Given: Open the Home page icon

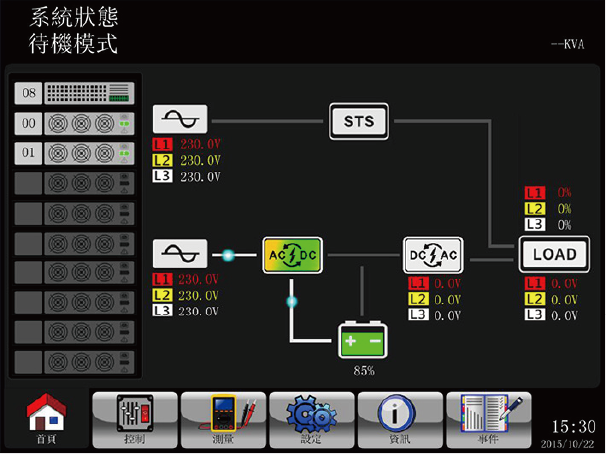Looking at the screenshot, I should [46, 418].
